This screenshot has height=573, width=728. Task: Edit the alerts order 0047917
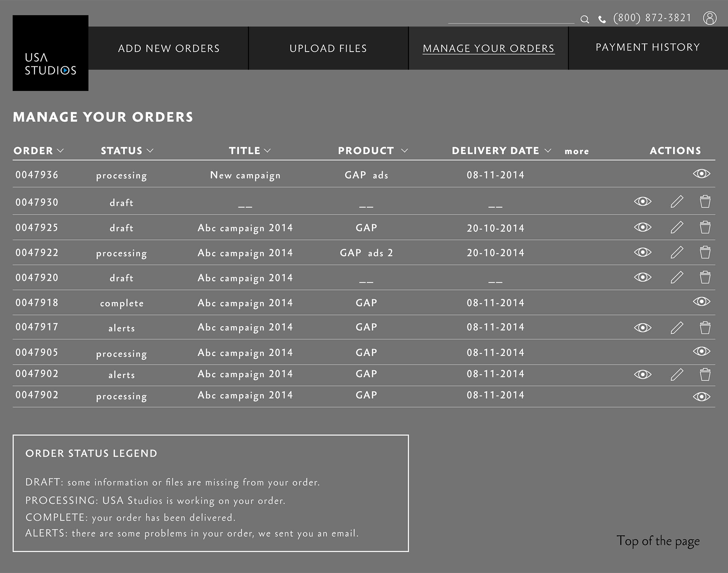click(x=677, y=328)
